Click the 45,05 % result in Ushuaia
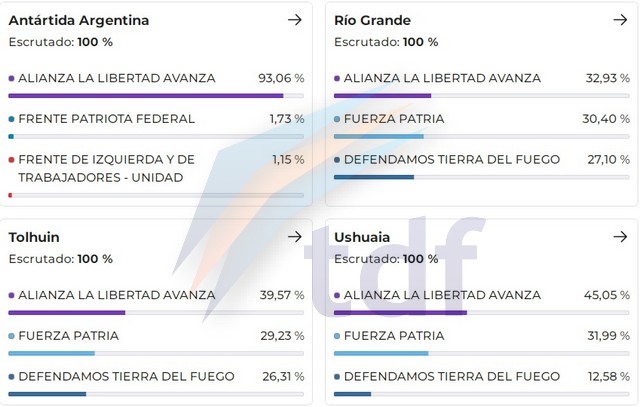Image resolution: width=640 pixels, height=407 pixels. point(607,295)
